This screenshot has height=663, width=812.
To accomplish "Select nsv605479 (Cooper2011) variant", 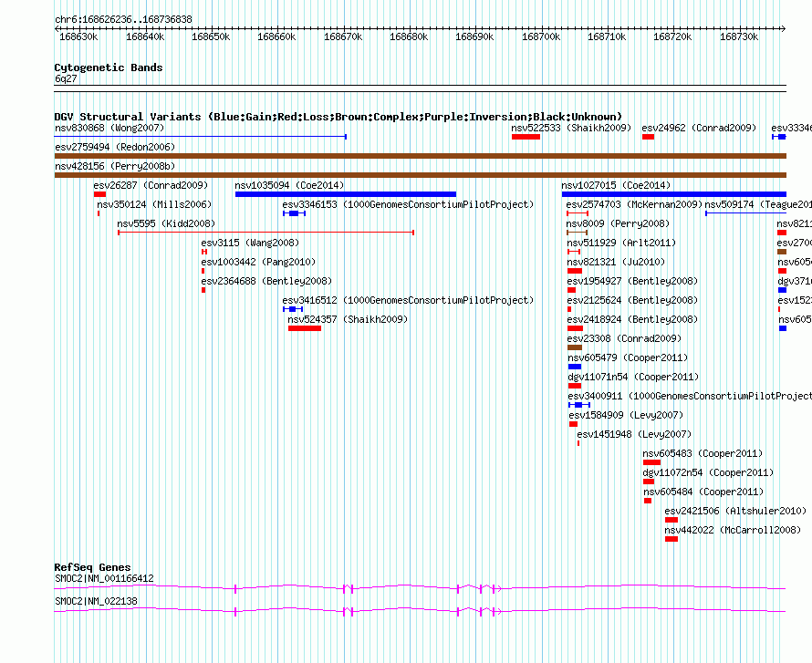I will pyautogui.click(x=628, y=357).
